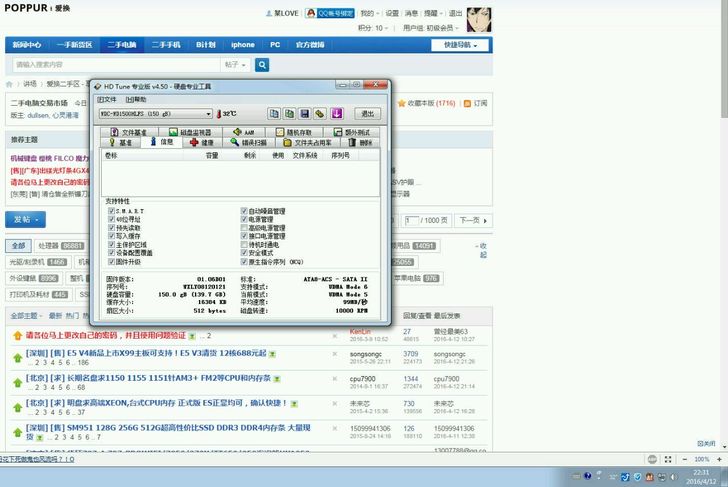Toggle the 48位寻址 checkbox
This screenshot has width=728, height=487.
coord(111,219)
